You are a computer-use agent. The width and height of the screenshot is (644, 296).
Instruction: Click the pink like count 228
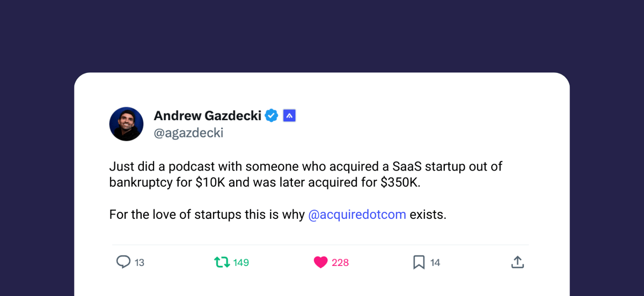(x=340, y=263)
